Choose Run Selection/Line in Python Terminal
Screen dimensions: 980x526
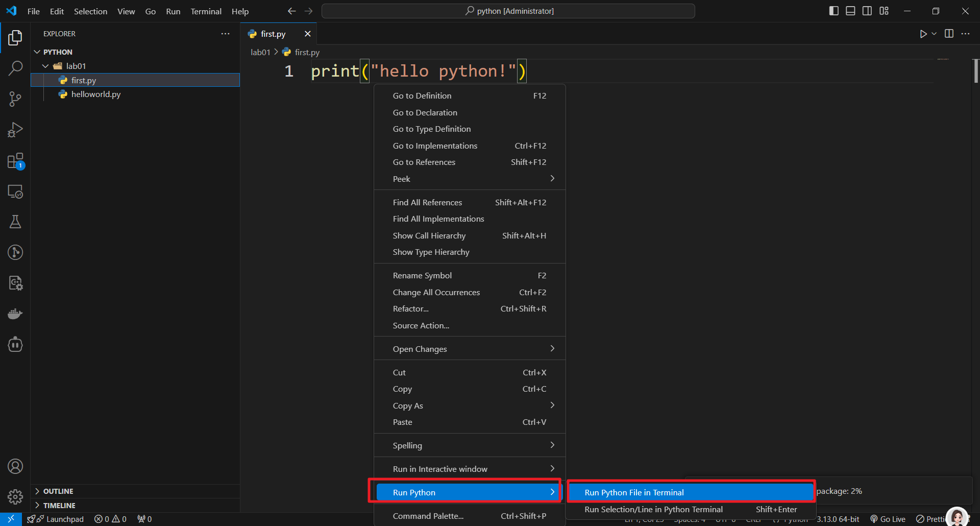[x=691, y=509]
